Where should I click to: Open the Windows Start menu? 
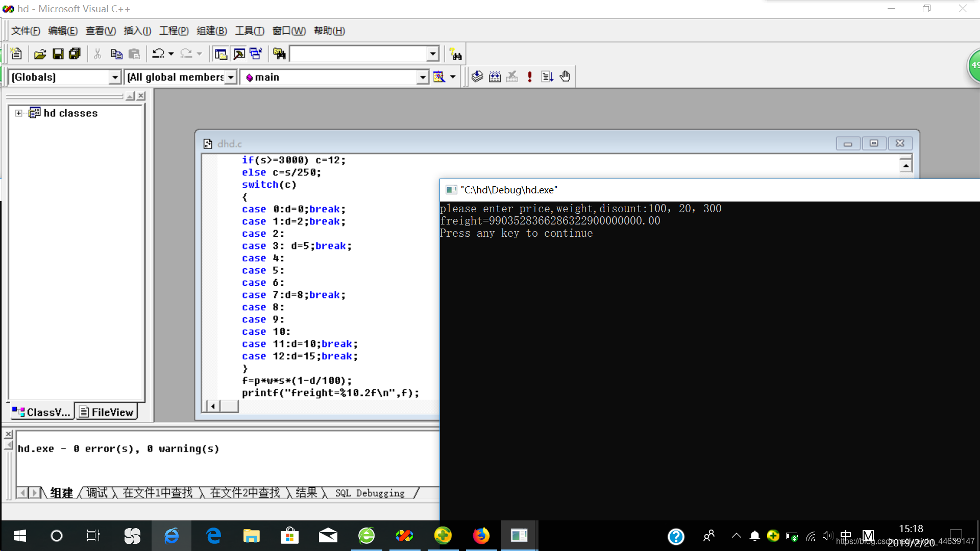19,536
